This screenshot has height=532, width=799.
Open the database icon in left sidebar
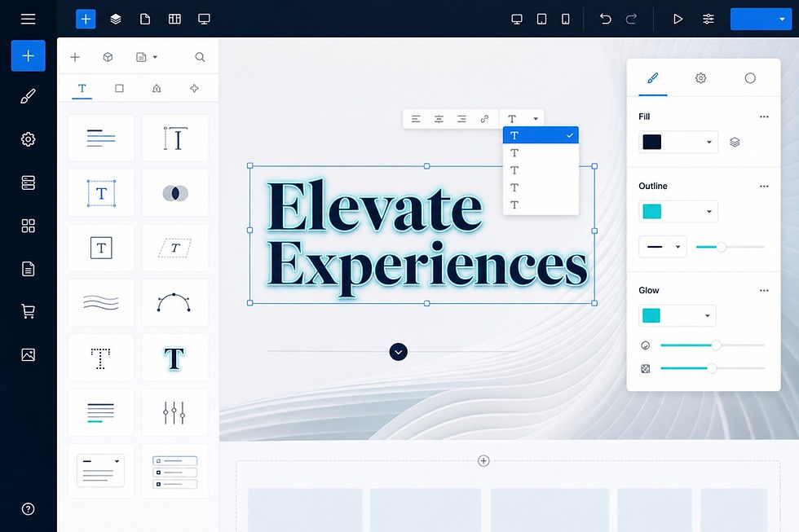coord(28,182)
